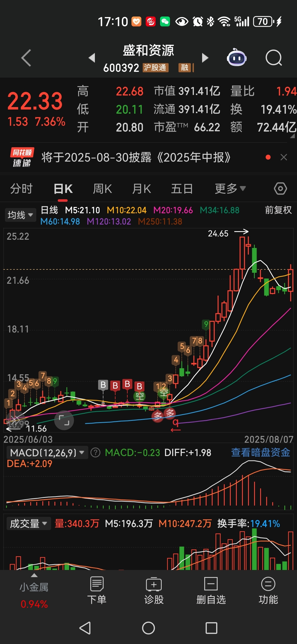
Task: Tap the 融 margin trading tag
Action: (185, 67)
